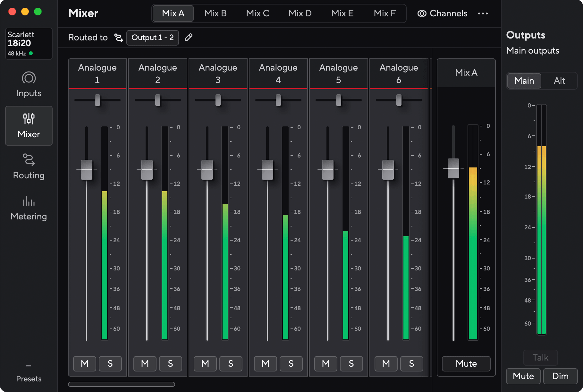583x392 pixels.
Task: Click the Mix A master strip title
Action: click(466, 73)
